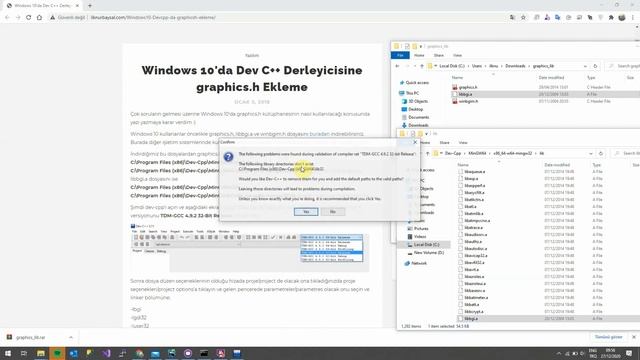Open the browser extensions puzzle icon

tap(611, 18)
